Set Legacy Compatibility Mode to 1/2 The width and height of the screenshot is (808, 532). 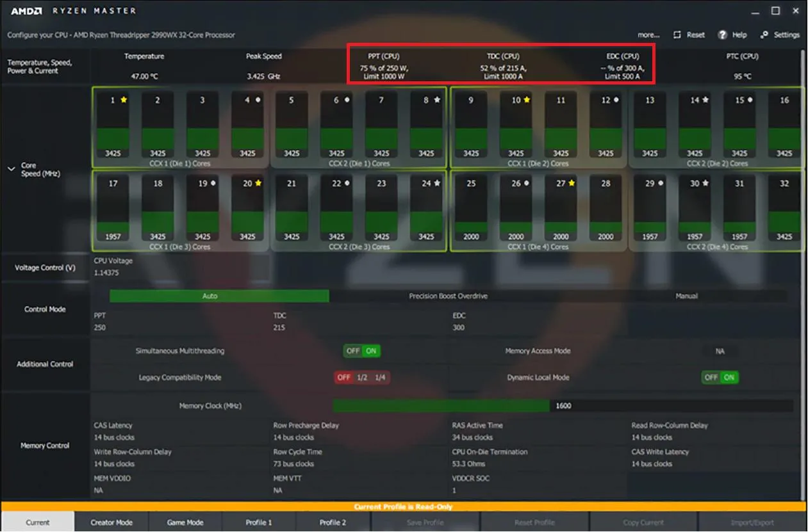click(x=362, y=378)
